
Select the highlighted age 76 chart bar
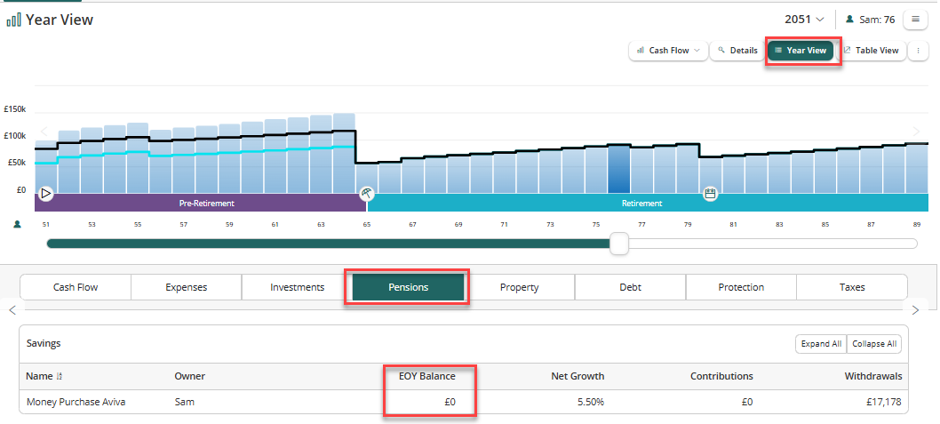[619, 169]
